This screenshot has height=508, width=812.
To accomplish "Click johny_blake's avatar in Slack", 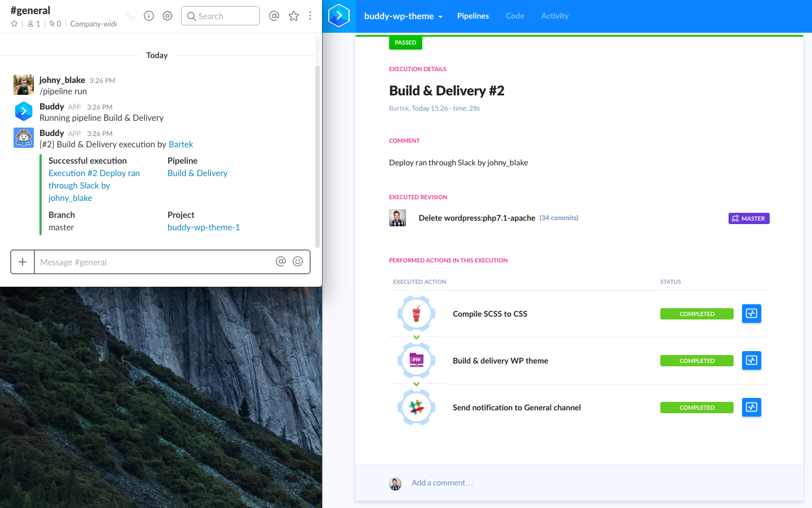I will pyautogui.click(x=24, y=85).
